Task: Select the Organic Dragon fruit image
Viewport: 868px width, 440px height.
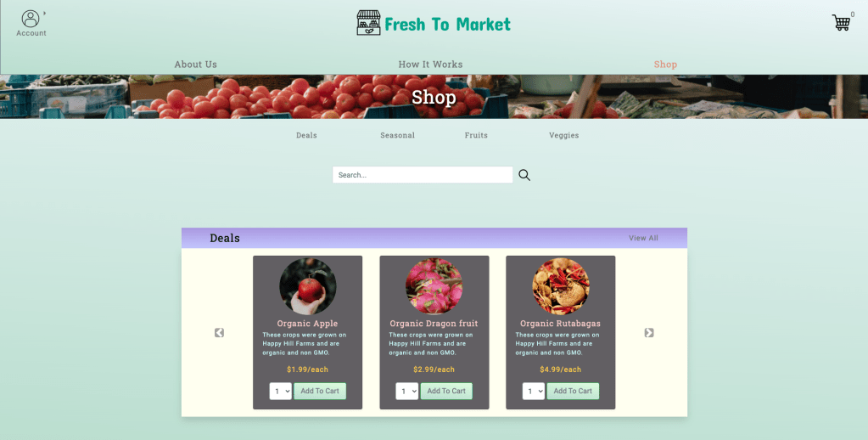Action: click(x=434, y=286)
